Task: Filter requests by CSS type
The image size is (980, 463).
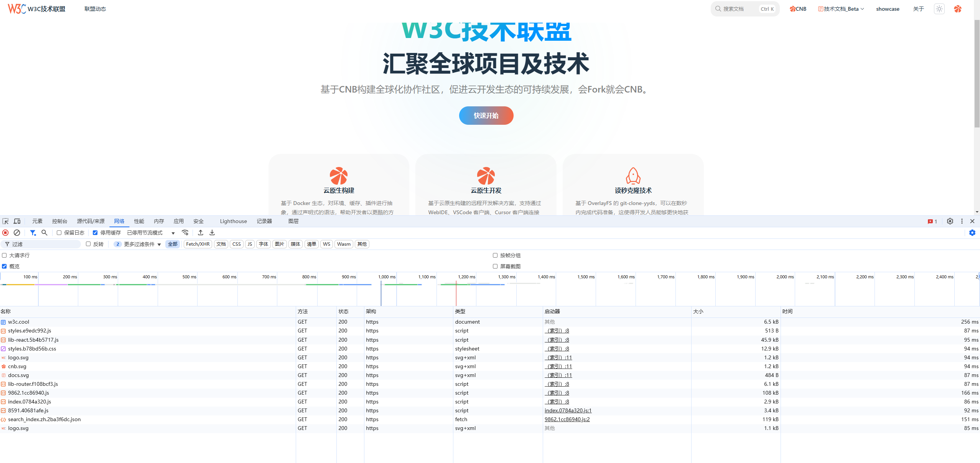Action: pos(237,244)
